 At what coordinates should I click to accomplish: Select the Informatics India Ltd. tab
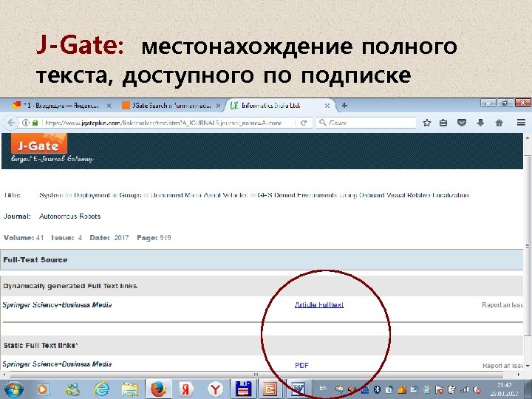(280, 106)
